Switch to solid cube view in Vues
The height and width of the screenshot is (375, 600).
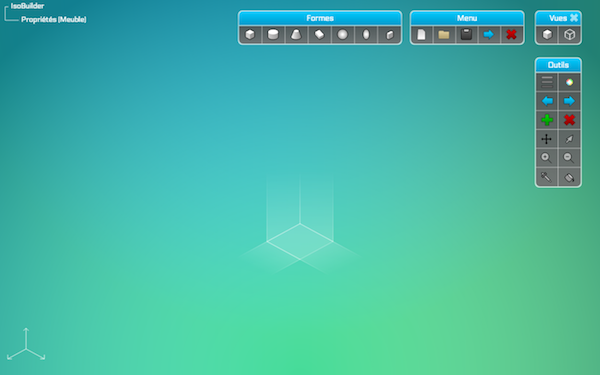(x=547, y=35)
